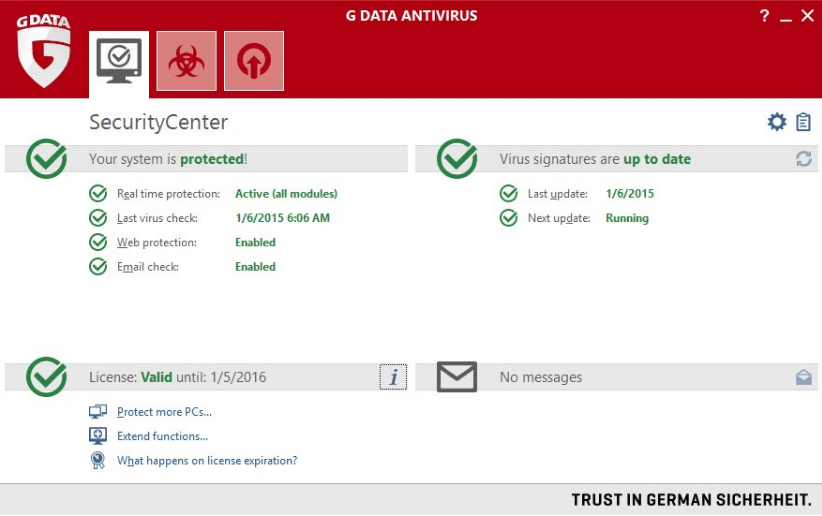Screen dimensions: 822x516
Task: Click the Extend functions monitor icon
Action: click(x=98, y=436)
